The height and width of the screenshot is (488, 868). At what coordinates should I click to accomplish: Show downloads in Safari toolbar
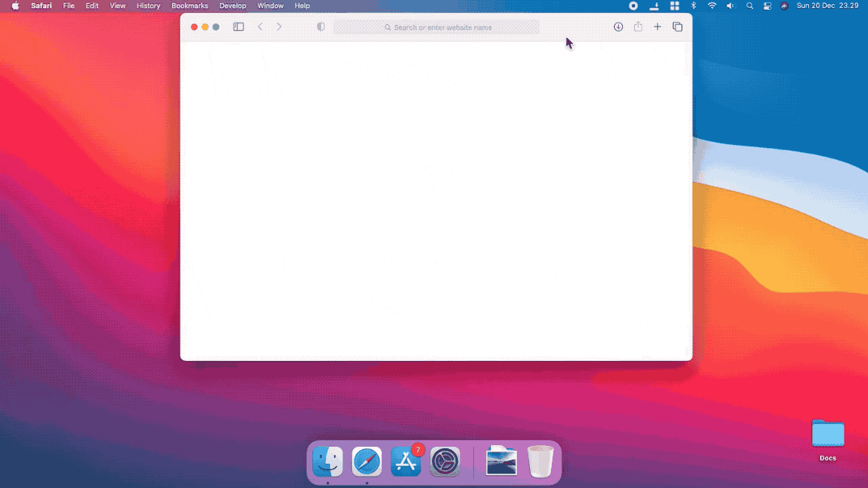[x=618, y=27]
